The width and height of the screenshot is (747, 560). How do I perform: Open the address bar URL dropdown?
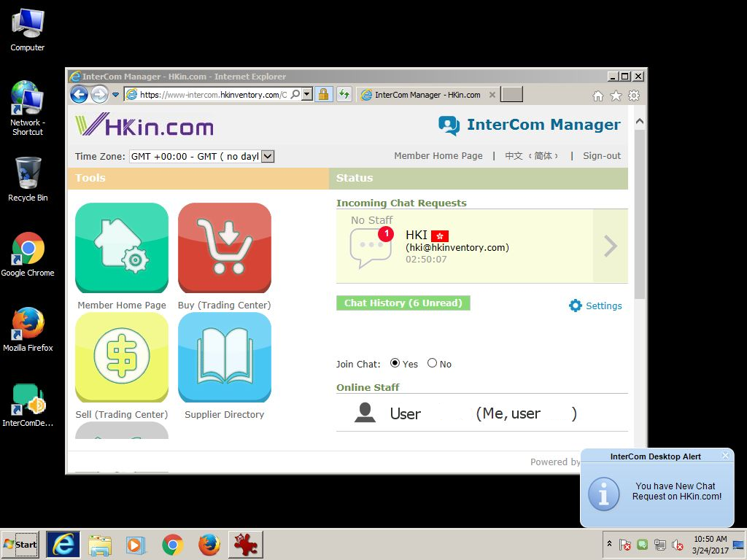(x=307, y=94)
